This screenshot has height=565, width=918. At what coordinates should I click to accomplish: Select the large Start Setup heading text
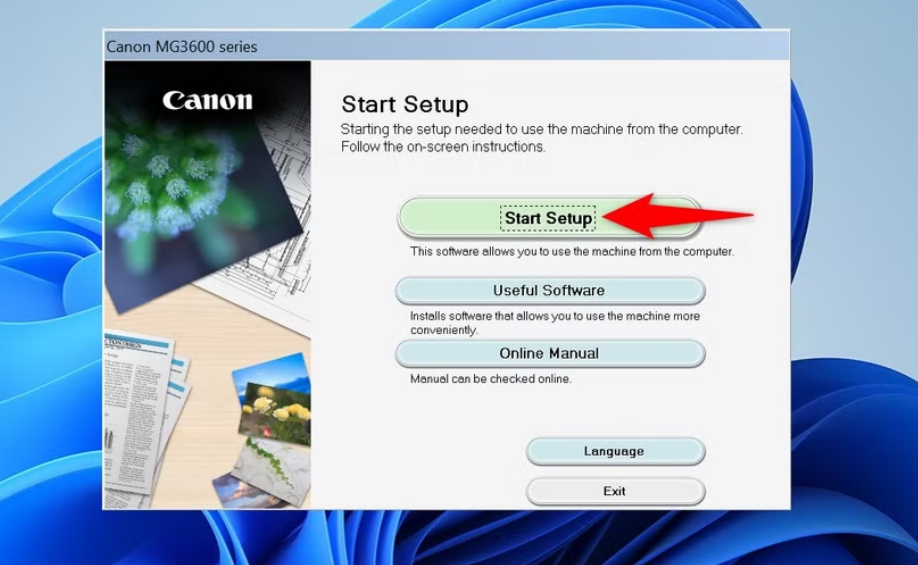tap(405, 105)
